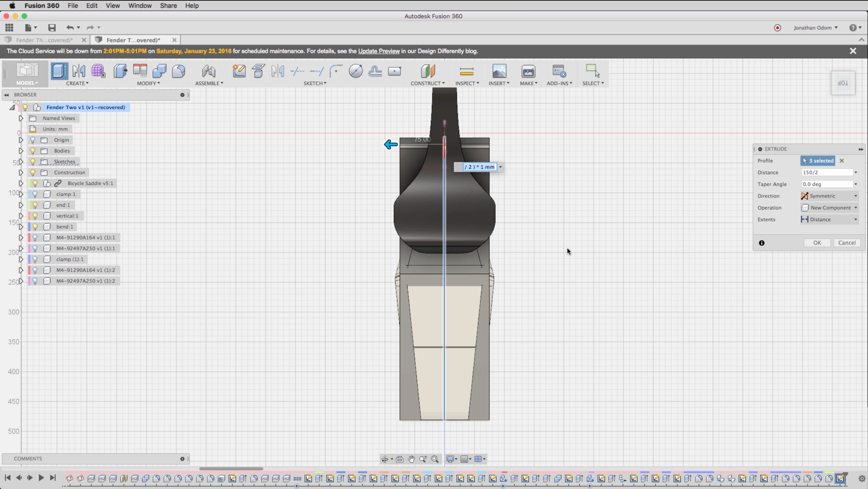Click the Create Sketch tool icon

point(239,71)
